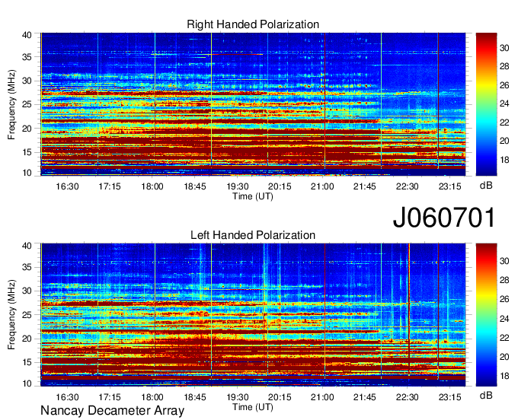Screen dimensions: 518x420
Task: Click the "22:30" tick under the right-handed plot
Action: coord(408,186)
